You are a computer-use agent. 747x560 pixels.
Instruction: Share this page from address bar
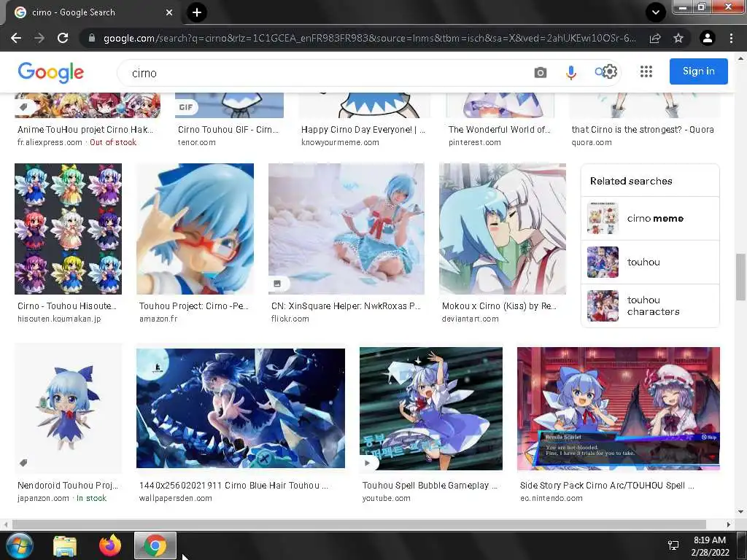pos(655,38)
